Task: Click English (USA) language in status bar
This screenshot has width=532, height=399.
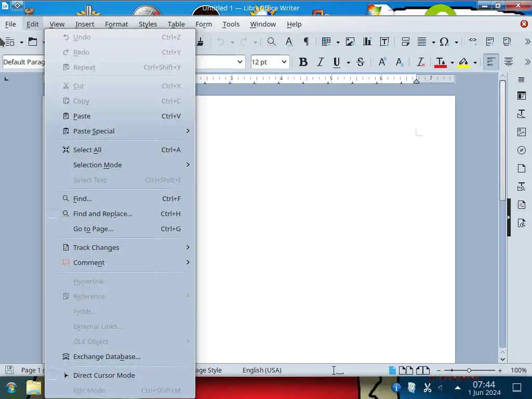Action: click(262, 370)
